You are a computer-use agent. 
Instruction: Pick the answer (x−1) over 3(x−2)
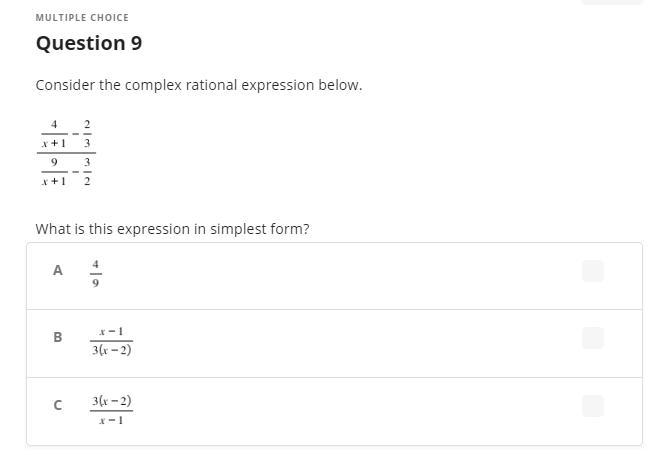(111, 340)
